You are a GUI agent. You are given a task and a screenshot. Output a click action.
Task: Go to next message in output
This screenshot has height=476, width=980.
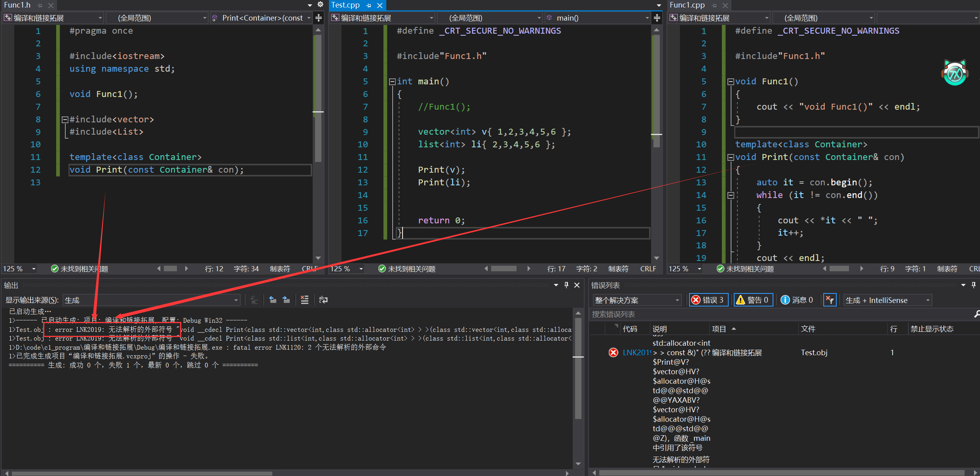click(286, 300)
